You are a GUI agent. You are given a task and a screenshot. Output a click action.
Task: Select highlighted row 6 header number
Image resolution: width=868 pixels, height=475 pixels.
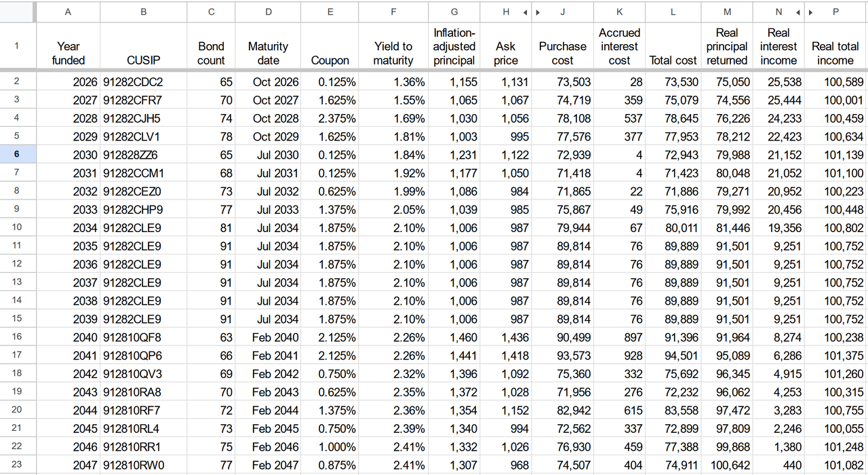pos(17,155)
